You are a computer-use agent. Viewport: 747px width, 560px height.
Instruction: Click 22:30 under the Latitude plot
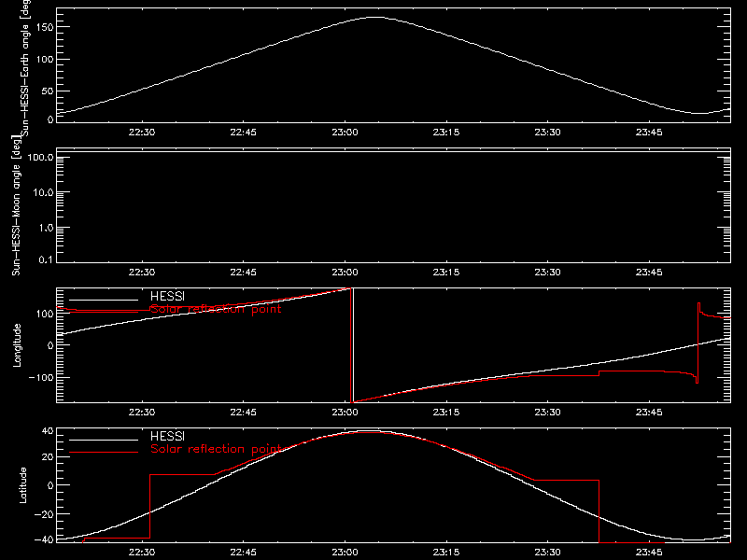[x=142, y=553]
